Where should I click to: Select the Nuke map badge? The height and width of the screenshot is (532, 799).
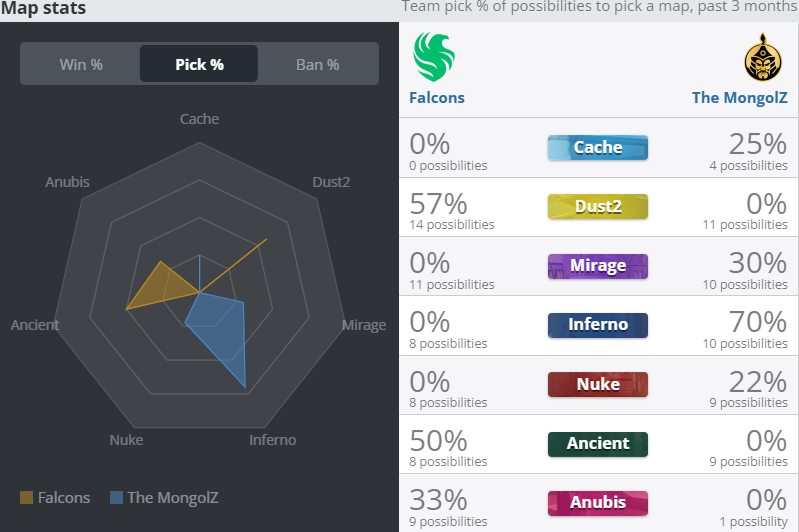[598, 384]
